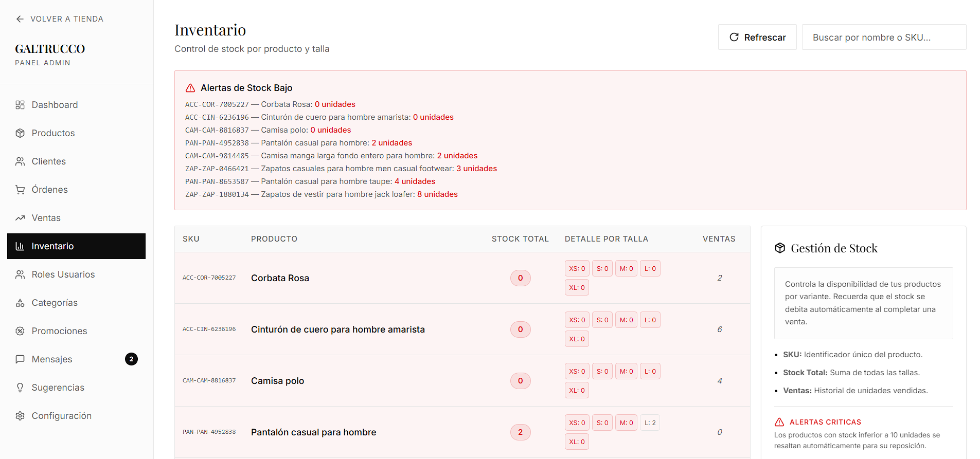Click the Corbata Rosa product name

pos(280,278)
